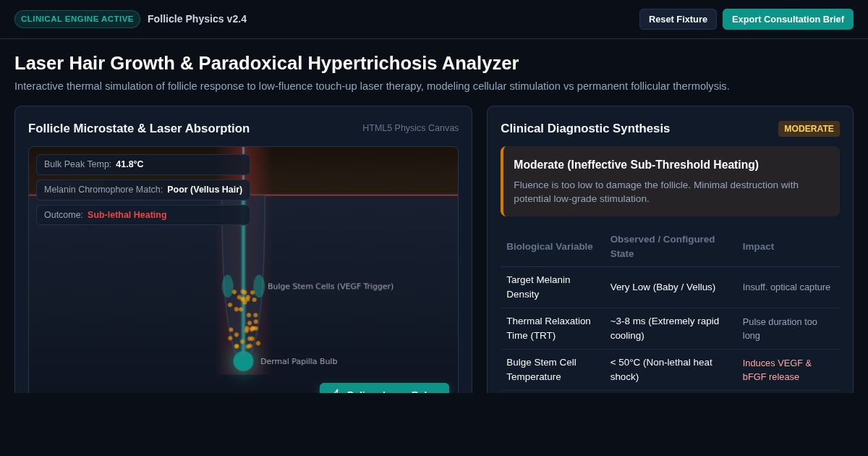Select the Very Low (Baby / Vellus) cell

[671, 287]
